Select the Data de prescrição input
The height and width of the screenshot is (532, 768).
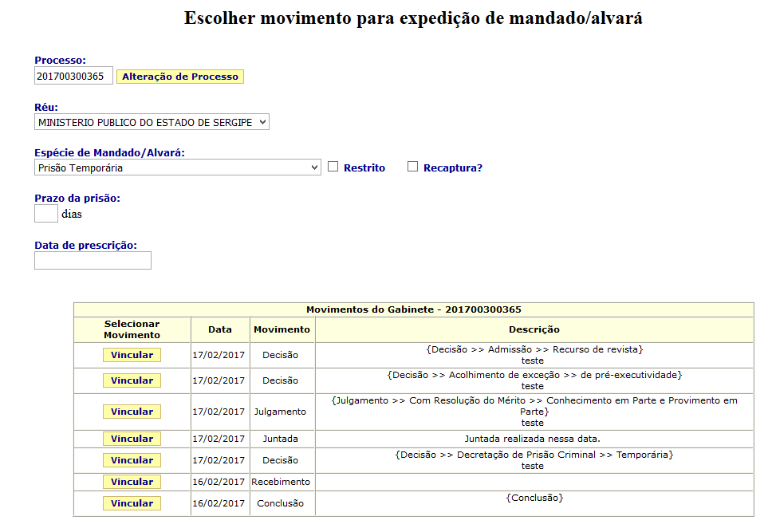coord(93,261)
